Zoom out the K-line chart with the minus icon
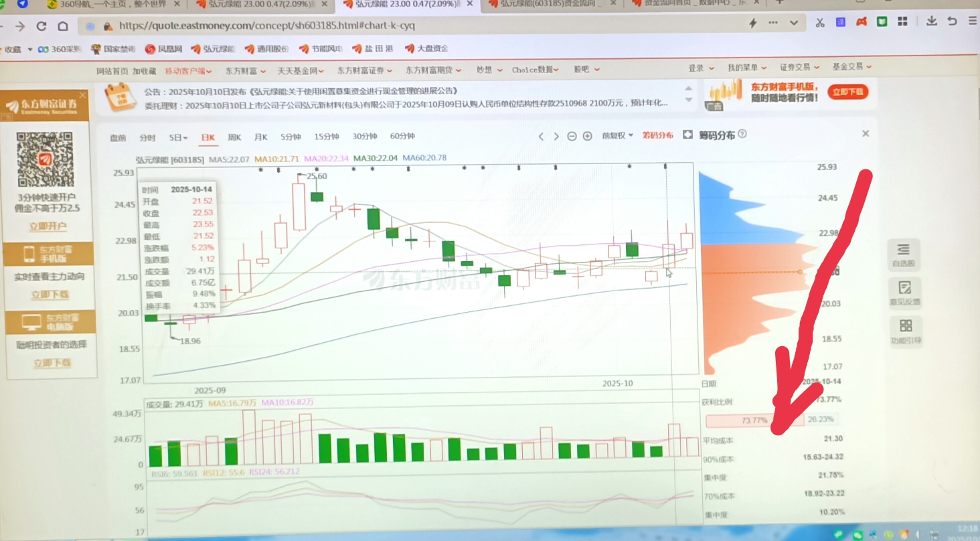 [572, 136]
